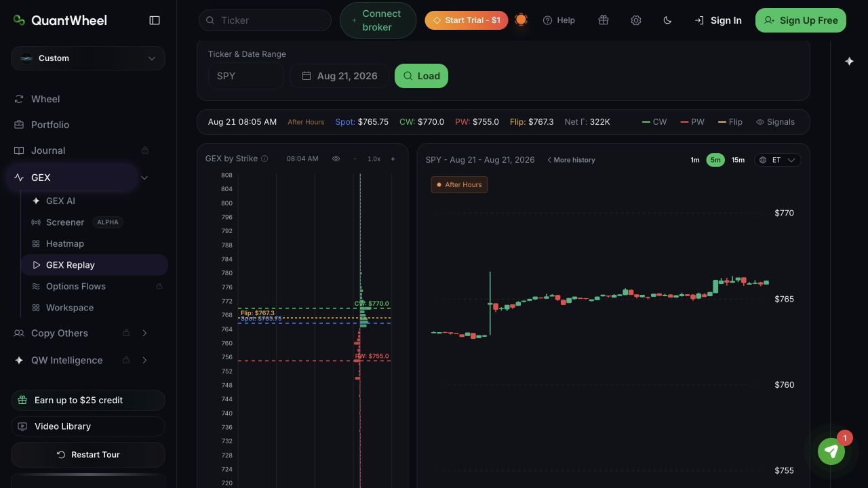Click Earn up to $25 credit

[x=88, y=400]
